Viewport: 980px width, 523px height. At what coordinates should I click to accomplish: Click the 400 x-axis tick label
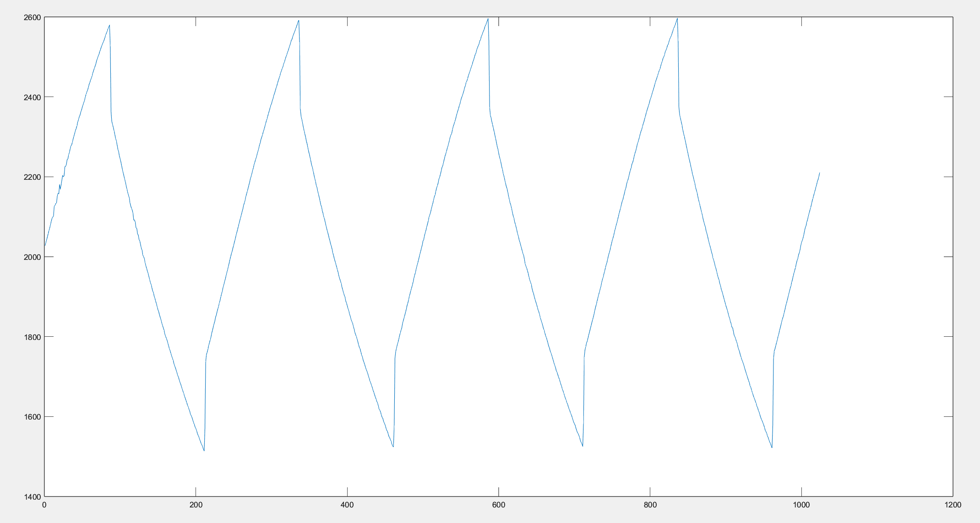[x=347, y=505]
